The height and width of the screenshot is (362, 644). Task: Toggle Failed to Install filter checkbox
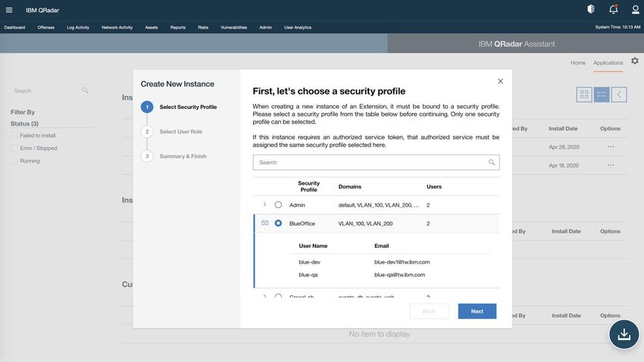(x=14, y=136)
